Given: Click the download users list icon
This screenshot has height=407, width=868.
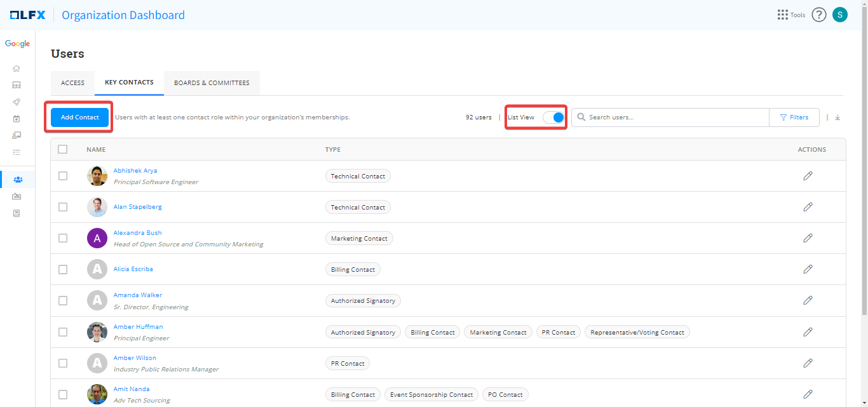Looking at the screenshot, I should (x=837, y=117).
